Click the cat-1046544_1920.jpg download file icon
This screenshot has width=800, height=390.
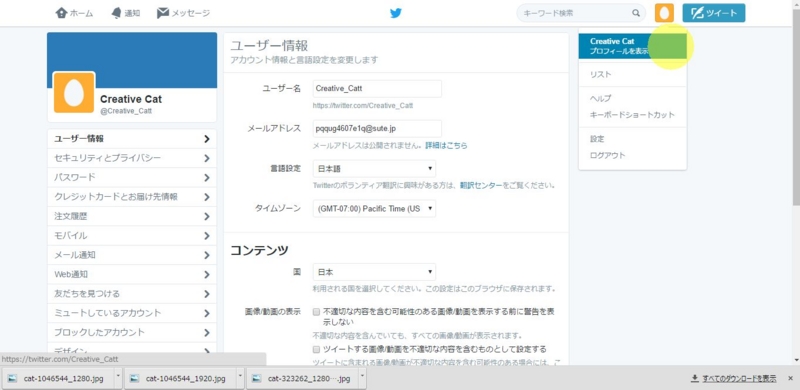[135, 378]
